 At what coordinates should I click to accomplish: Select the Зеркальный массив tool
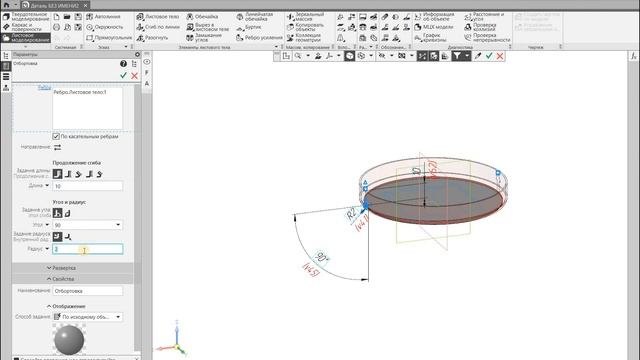coord(305,17)
